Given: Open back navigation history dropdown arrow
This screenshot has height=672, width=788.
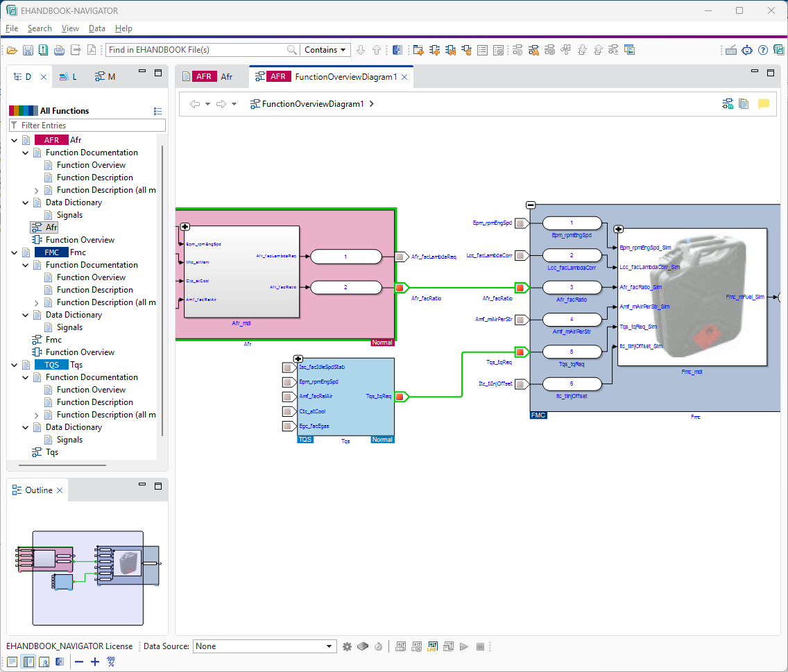Looking at the screenshot, I should tap(207, 104).
